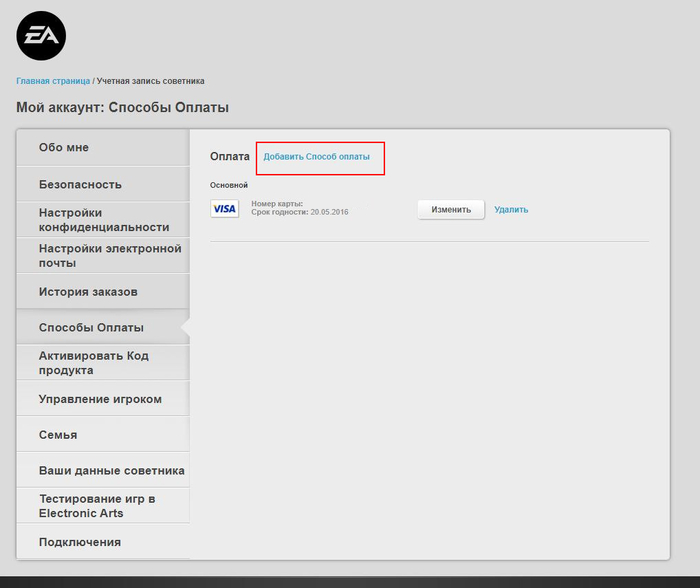700x588 pixels.
Task: Click the EA logo icon
Action: (x=41, y=36)
